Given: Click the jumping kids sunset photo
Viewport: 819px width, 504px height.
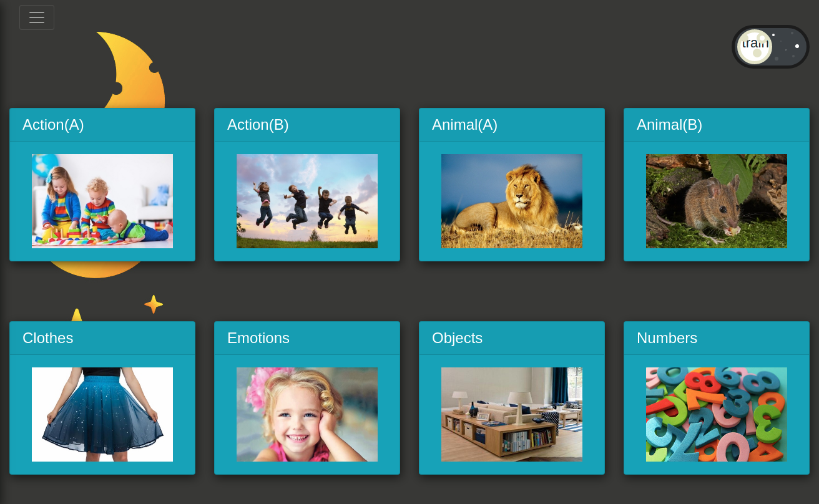Looking at the screenshot, I should pyautogui.click(x=307, y=201).
